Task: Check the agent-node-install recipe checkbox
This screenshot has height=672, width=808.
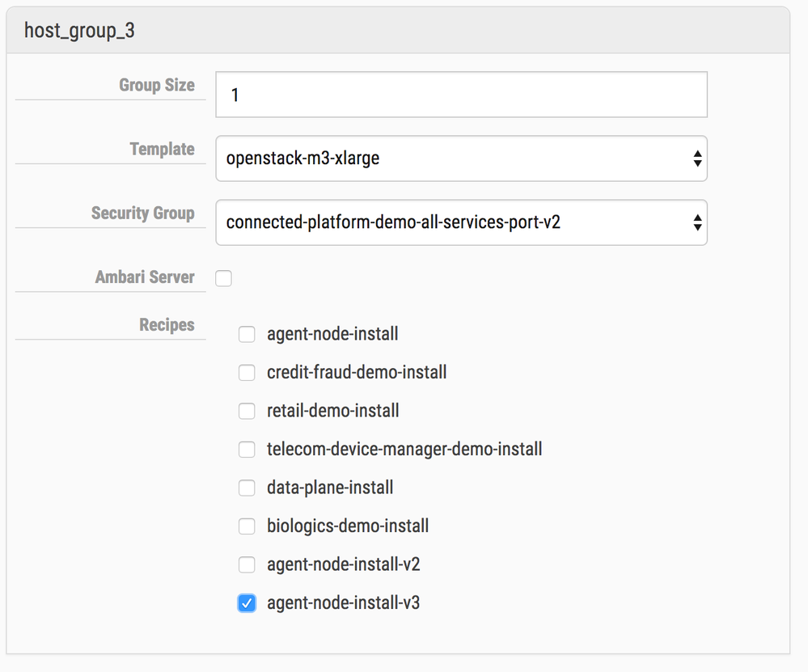Action: pos(247,334)
